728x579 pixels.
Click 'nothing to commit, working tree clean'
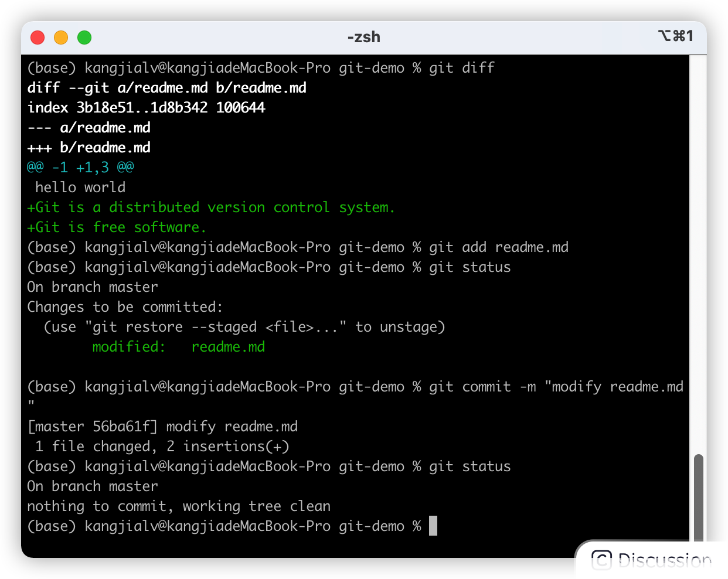[179, 506]
